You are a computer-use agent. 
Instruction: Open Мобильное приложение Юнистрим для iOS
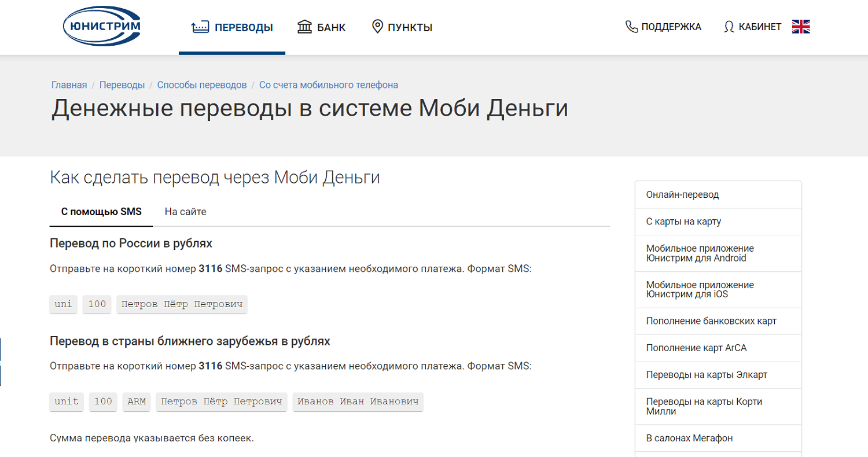pyautogui.click(x=718, y=290)
